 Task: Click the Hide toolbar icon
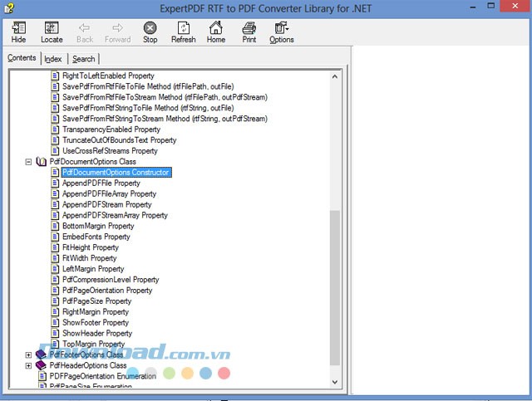pyautogui.click(x=18, y=27)
